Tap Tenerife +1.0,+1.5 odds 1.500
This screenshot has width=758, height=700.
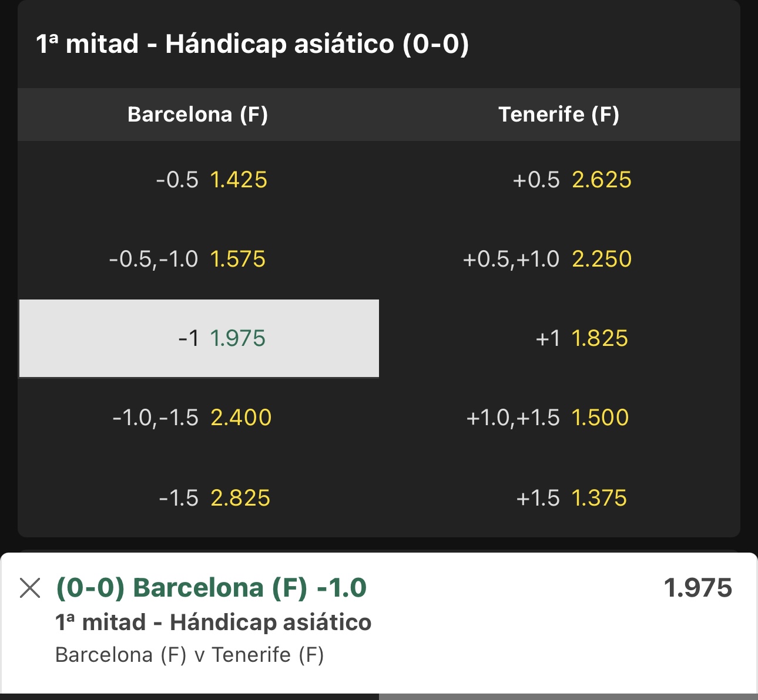coord(559,418)
